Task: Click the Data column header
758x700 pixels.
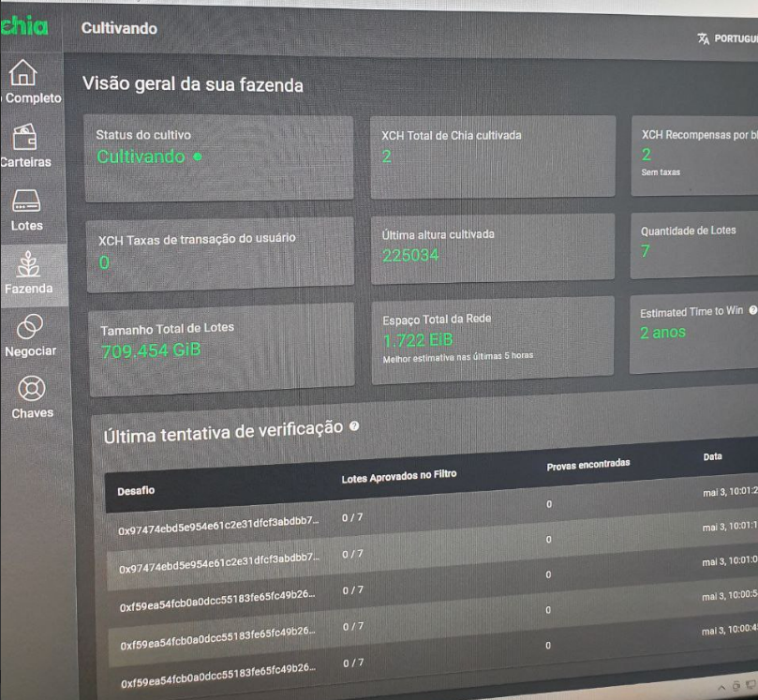Action: point(713,457)
